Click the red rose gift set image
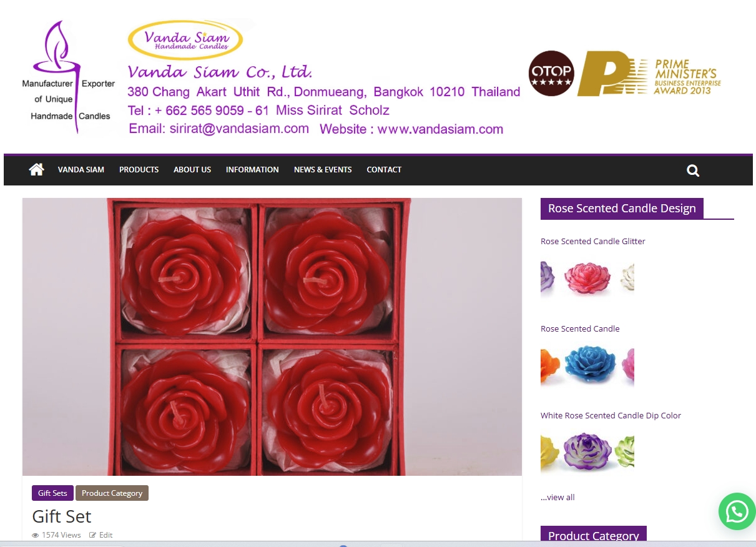The image size is (756, 547). [x=272, y=337]
